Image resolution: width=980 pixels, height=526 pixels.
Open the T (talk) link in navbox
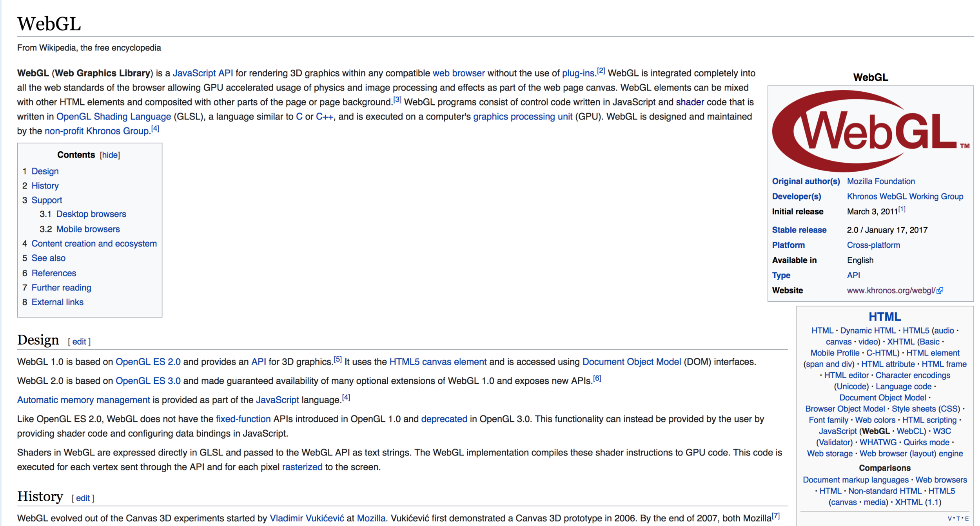pyautogui.click(x=958, y=519)
